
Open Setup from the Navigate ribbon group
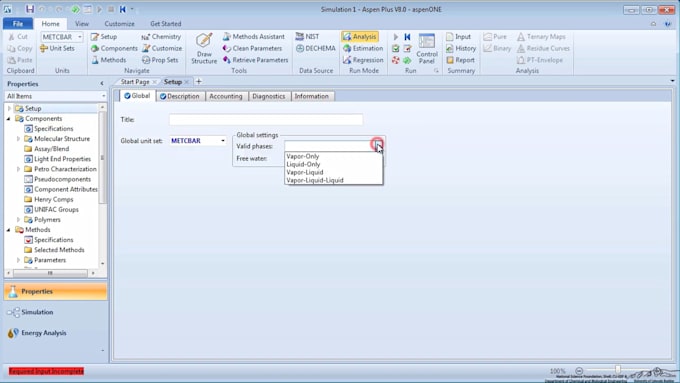tap(104, 37)
